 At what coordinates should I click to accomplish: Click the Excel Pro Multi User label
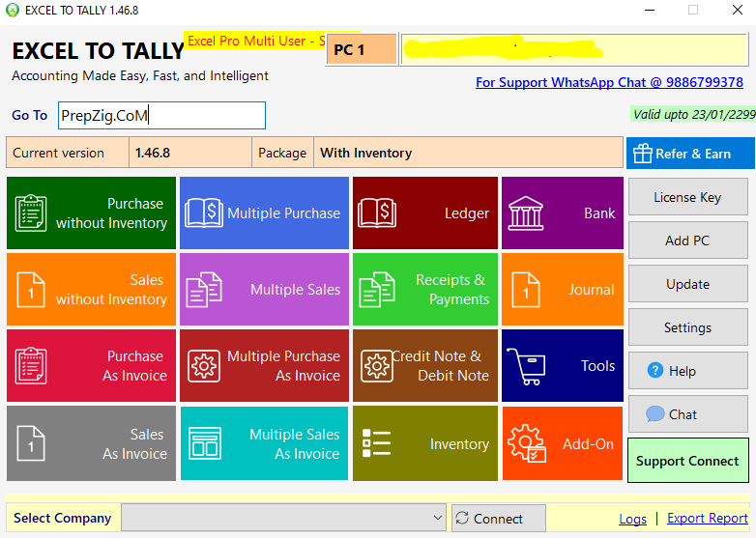(256, 41)
